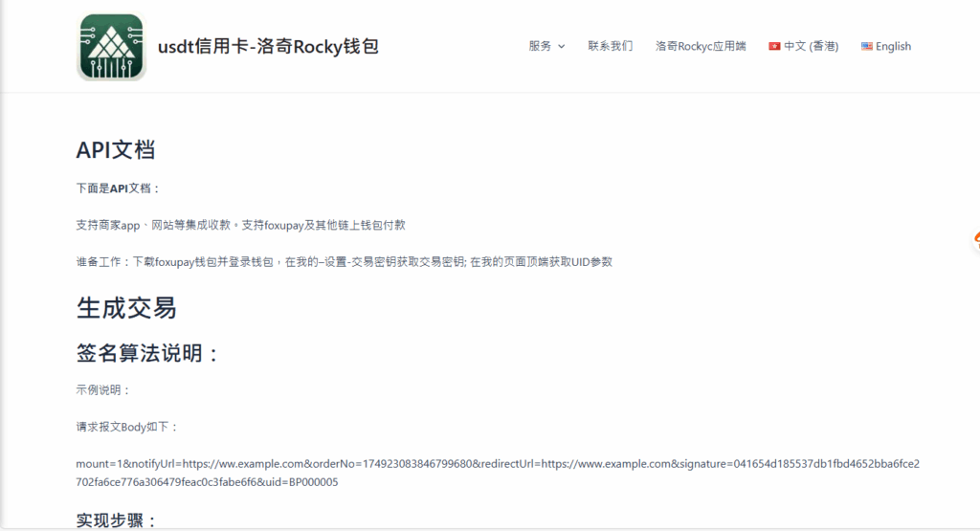Expand the 服务 dropdown menu
Image resolution: width=980 pixels, height=531 pixels.
(x=546, y=46)
